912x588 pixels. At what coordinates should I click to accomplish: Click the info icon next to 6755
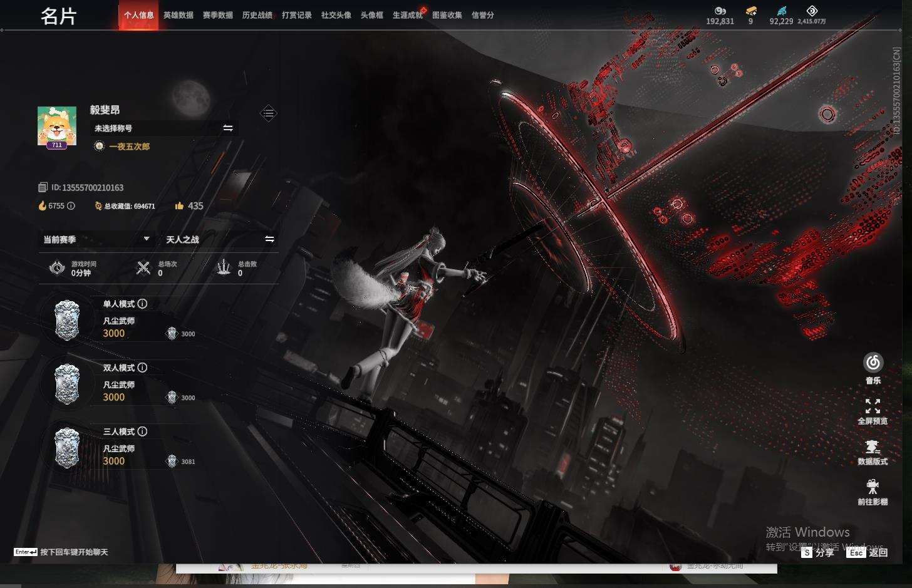click(71, 205)
